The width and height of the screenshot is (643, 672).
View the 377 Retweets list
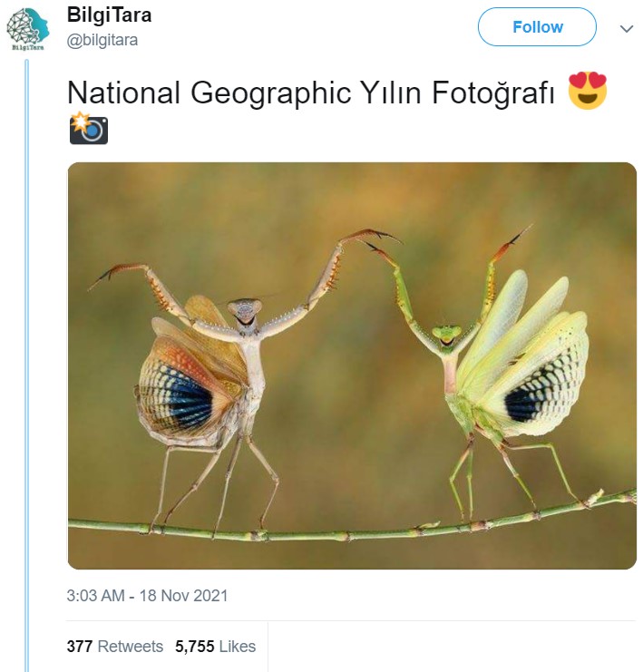click(115, 647)
